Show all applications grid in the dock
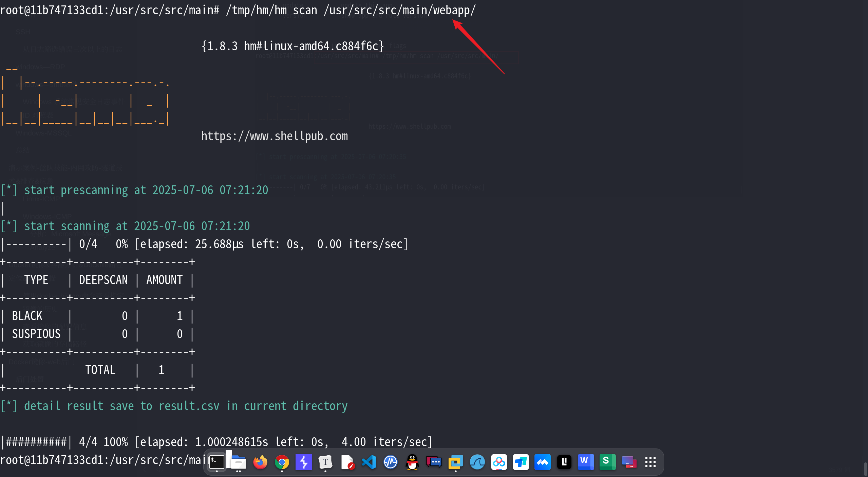868x477 pixels. 650,462
